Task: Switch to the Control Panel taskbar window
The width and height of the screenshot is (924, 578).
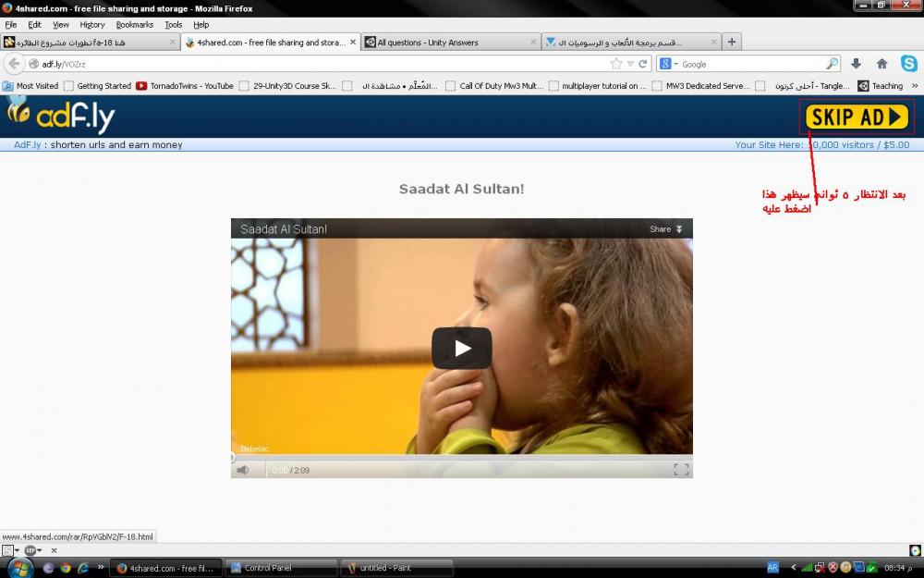Action: 282,568
